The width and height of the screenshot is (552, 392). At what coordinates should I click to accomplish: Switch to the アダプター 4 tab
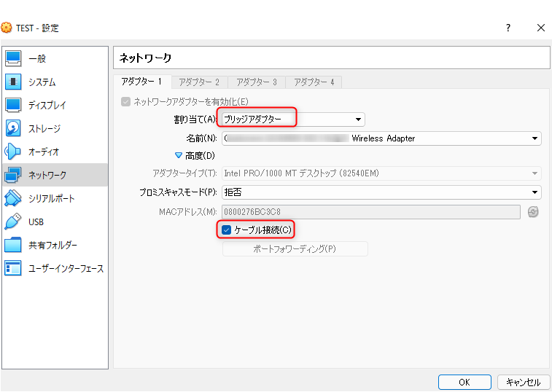pyautogui.click(x=314, y=82)
